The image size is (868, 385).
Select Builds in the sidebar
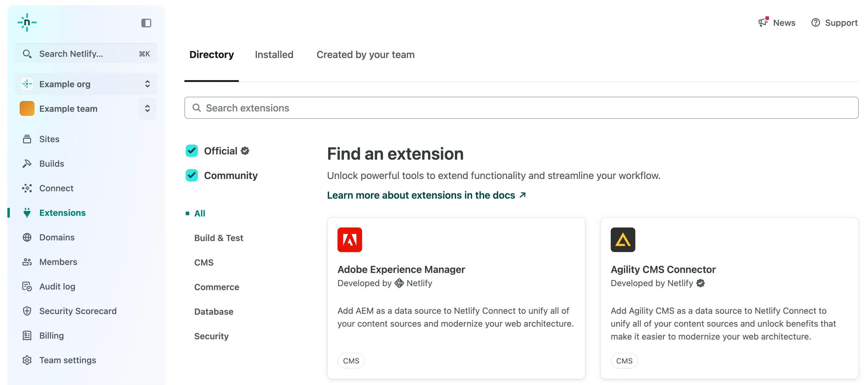point(52,164)
